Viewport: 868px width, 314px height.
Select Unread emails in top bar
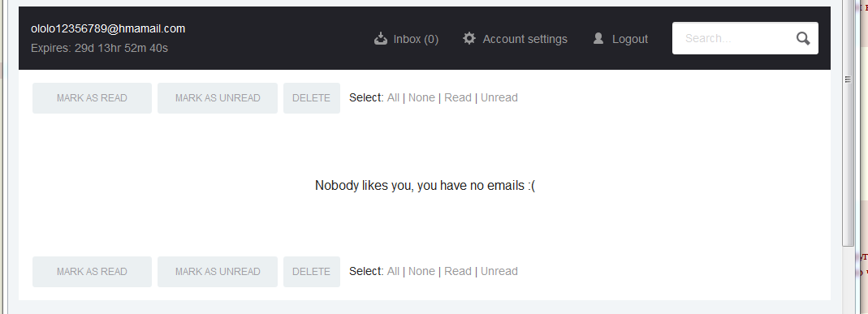tap(499, 98)
